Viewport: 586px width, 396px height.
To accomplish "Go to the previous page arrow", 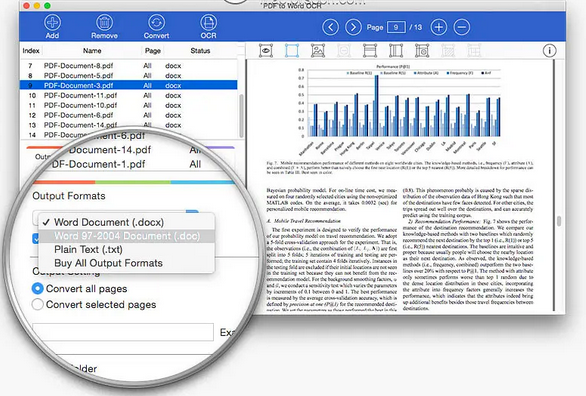I will (x=330, y=27).
